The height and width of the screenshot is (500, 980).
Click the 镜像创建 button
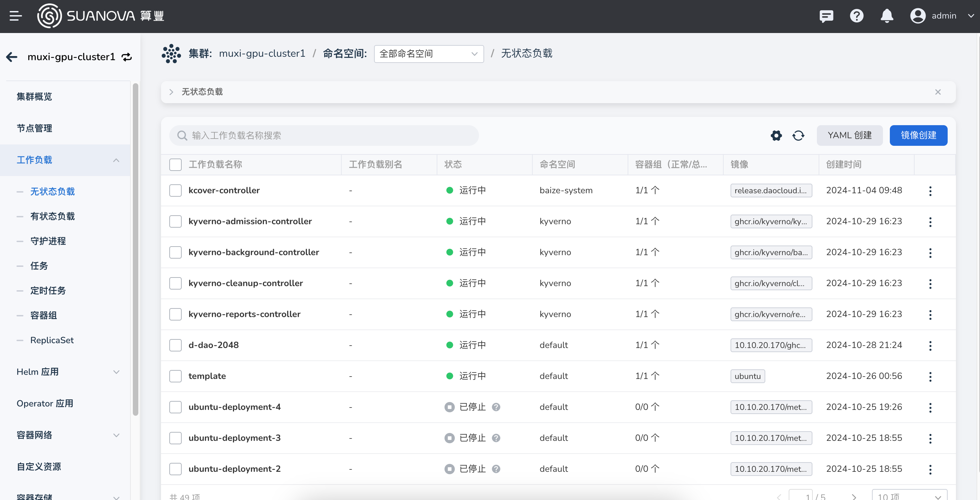click(x=918, y=135)
